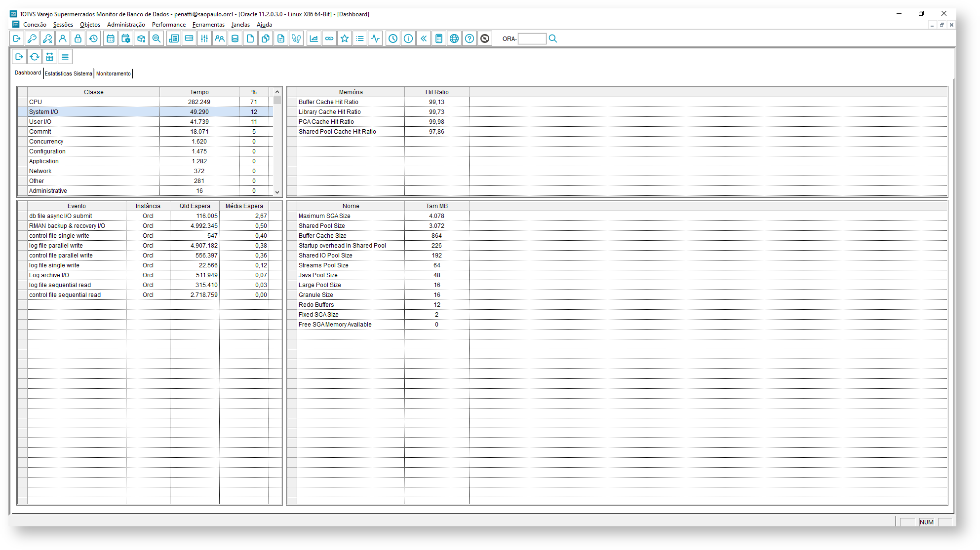Screen dimensions: 980x550
Task: Click the line chart icon
Action: click(x=314, y=38)
